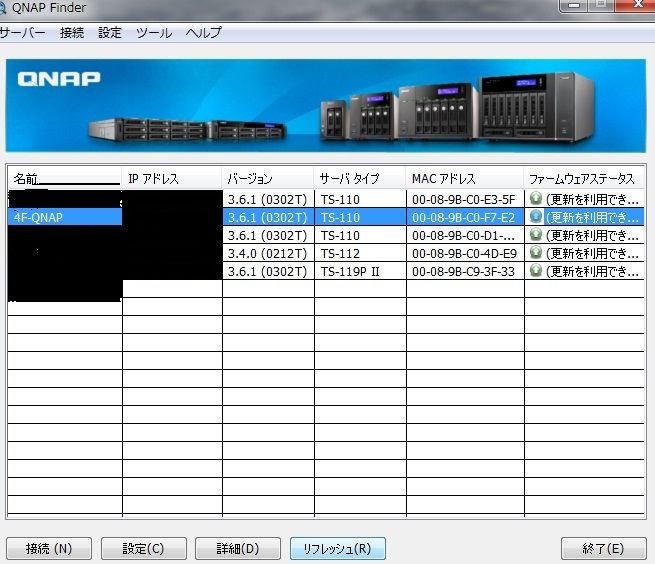Click the QNAP Finder title bar icon
Screen dimensions: 655x564
coord(3,8)
